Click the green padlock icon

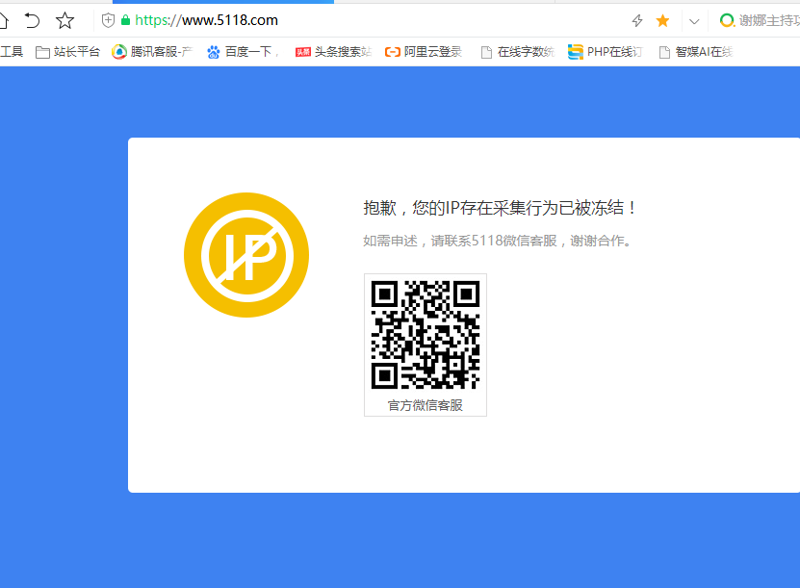point(126,20)
